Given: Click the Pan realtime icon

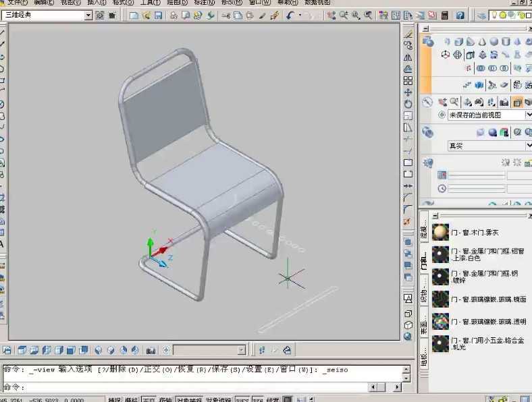Looking at the screenshot, I should (331, 16).
